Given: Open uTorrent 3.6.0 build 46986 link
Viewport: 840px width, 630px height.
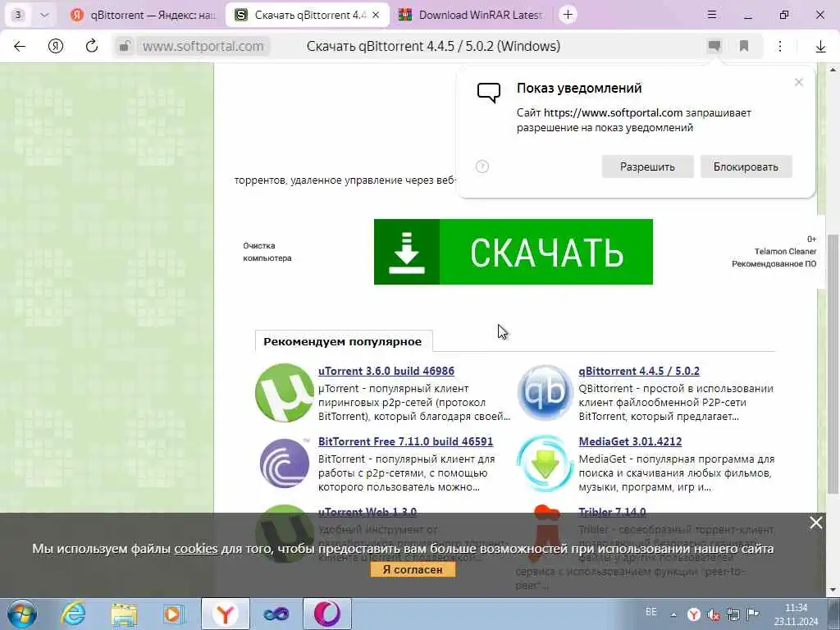Looking at the screenshot, I should tap(386, 371).
